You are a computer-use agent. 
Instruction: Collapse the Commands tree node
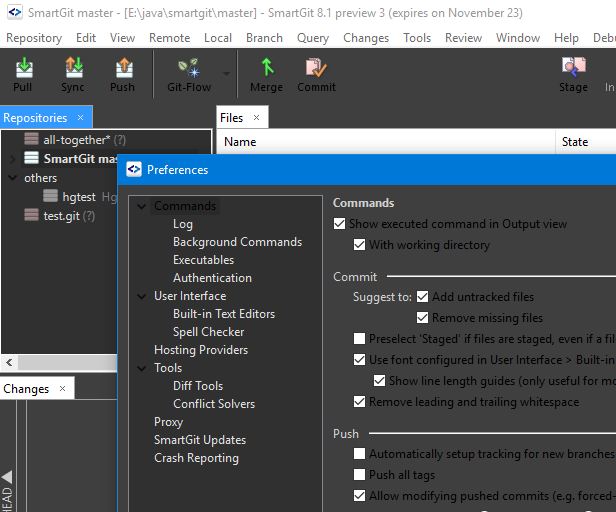141,206
